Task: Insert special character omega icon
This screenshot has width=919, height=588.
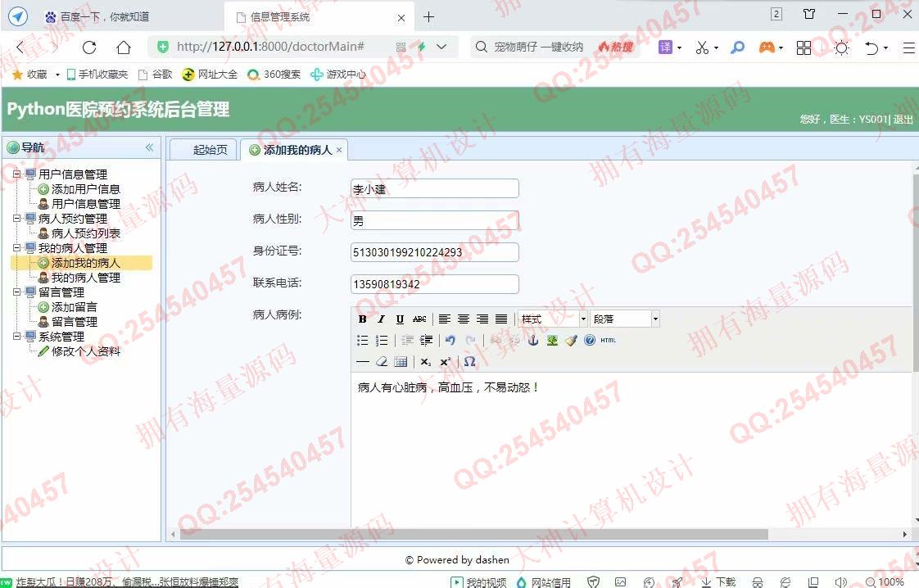Action: (469, 362)
